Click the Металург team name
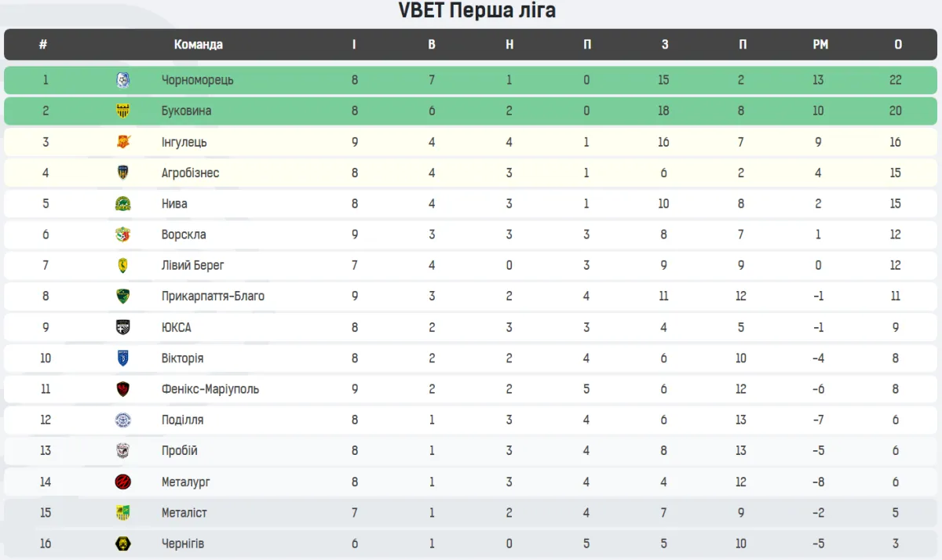Screen dimensions: 942x560 (x=185, y=482)
